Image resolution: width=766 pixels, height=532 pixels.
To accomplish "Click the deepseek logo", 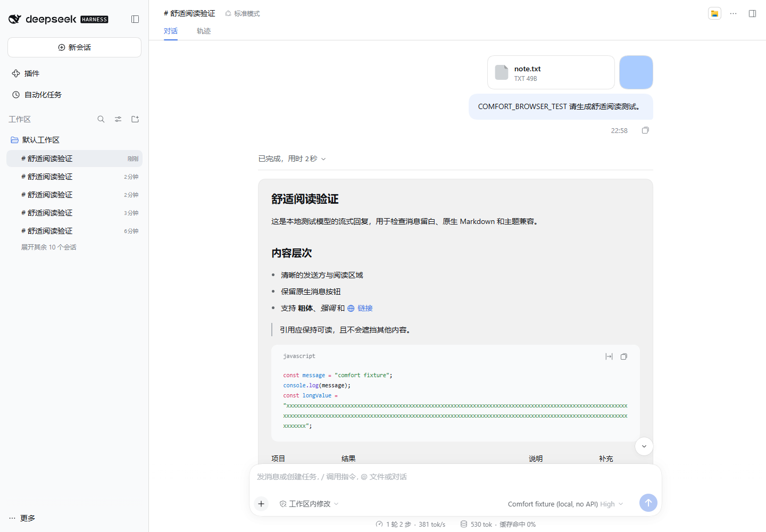I will coord(58,19).
